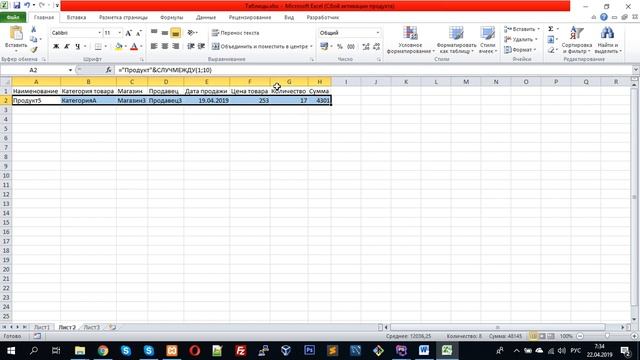The width and height of the screenshot is (640, 360).
Task: Click the Insert cells (Вставить) button in Ячейки
Action: (x=522, y=29)
